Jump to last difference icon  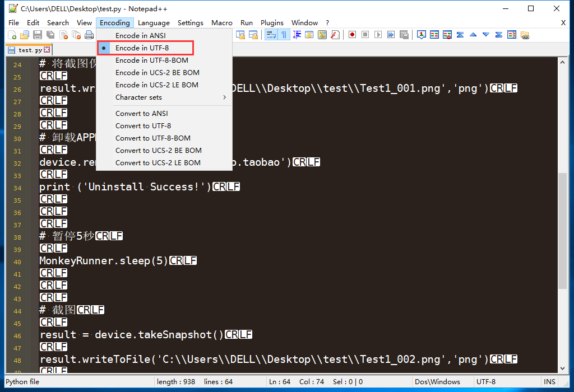tap(498, 35)
